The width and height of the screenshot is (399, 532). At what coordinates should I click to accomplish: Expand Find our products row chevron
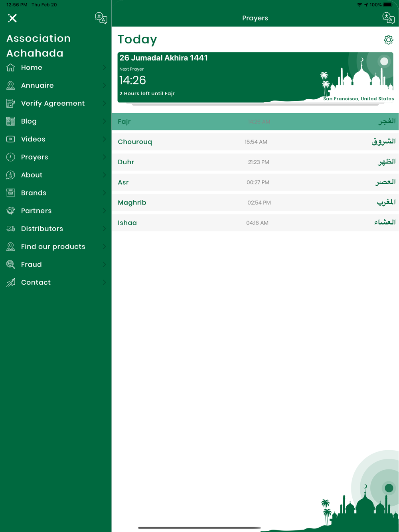(105, 246)
